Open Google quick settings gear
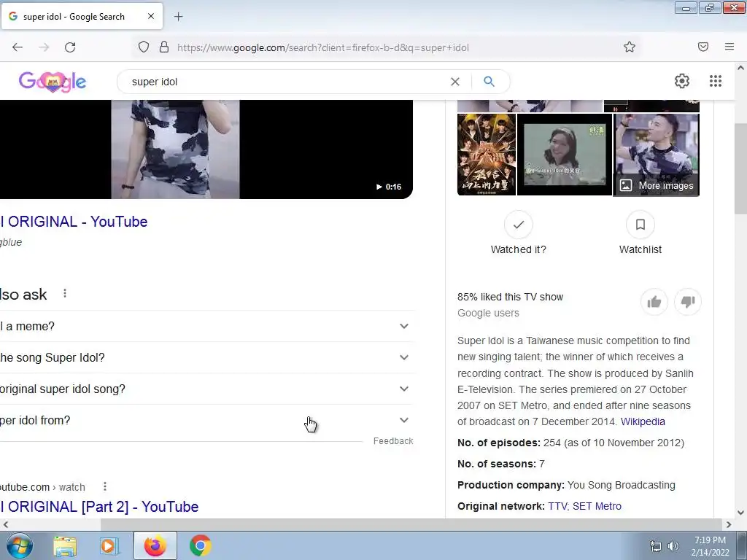This screenshot has width=747, height=560. (x=682, y=81)
